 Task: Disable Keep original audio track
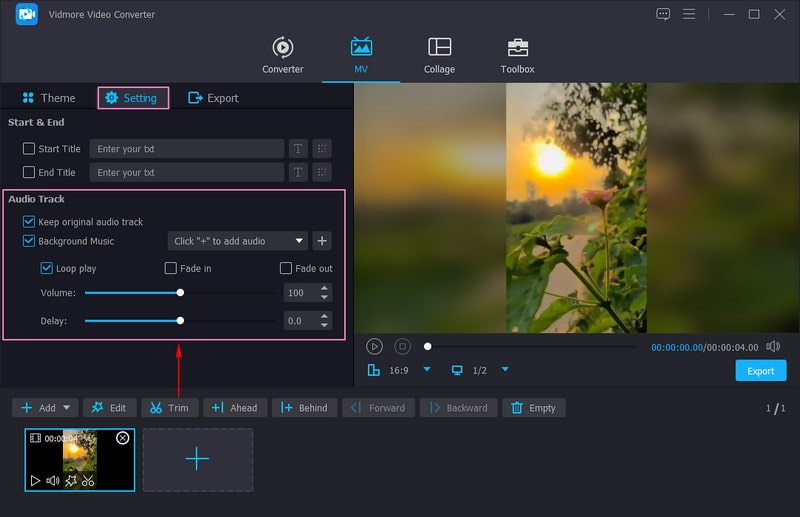[29, 222]
